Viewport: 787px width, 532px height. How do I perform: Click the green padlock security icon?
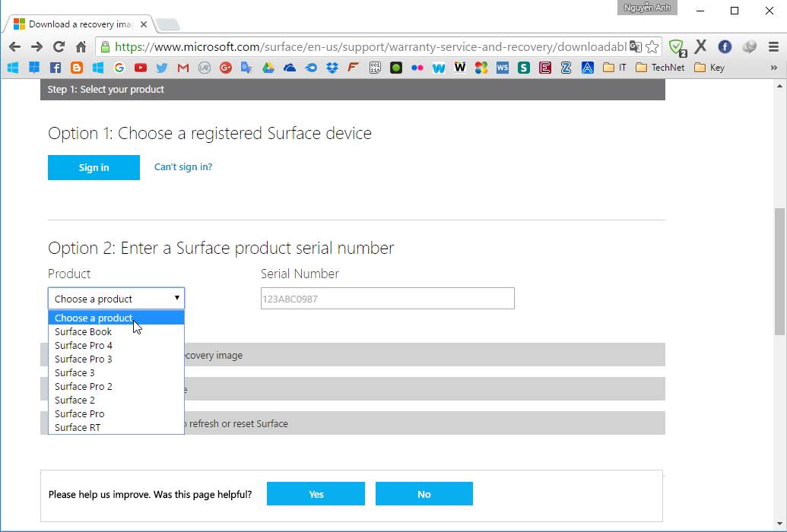[105, 46]
